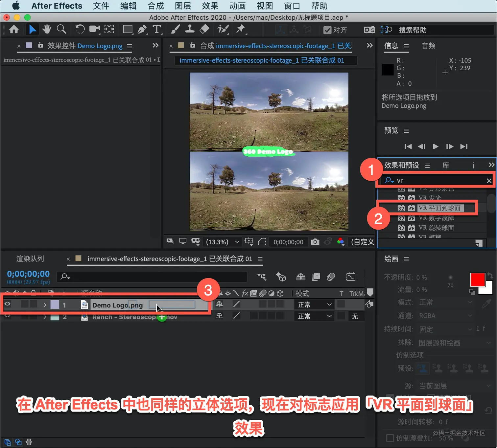Clear the vr search in 效果和预设

(x=489, y=181)
